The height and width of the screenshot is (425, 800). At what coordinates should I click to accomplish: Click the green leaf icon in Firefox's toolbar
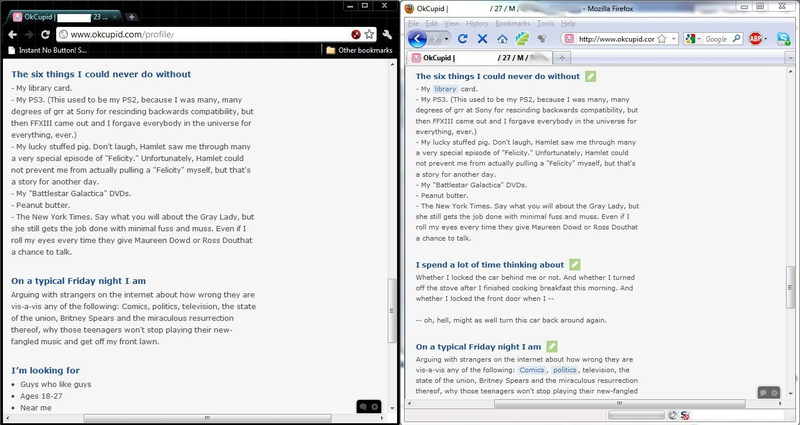click(x=522, y=39)
